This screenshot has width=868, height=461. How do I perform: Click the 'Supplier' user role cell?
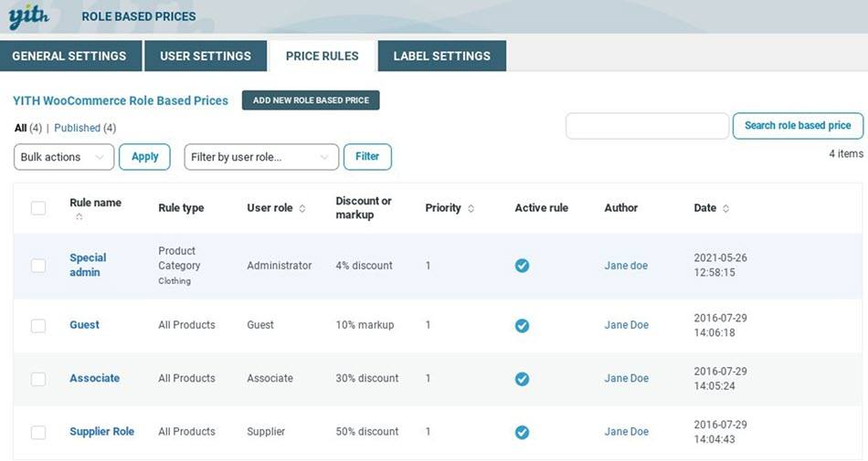point(266,432)
